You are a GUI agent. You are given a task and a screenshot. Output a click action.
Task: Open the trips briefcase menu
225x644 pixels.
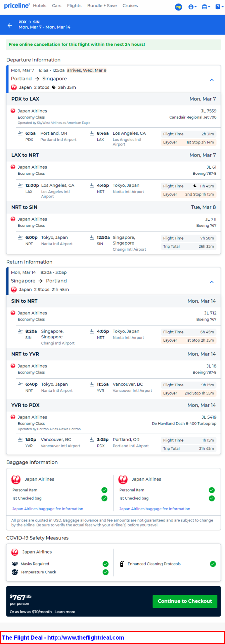coord(206,7)
